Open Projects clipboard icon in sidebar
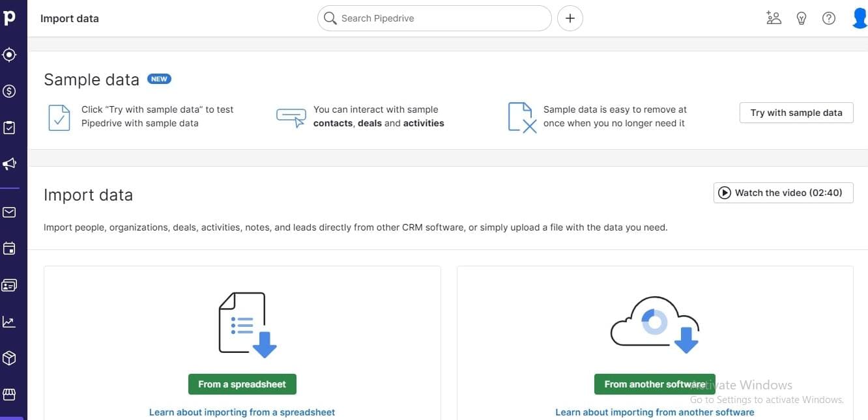 (9, 128)
